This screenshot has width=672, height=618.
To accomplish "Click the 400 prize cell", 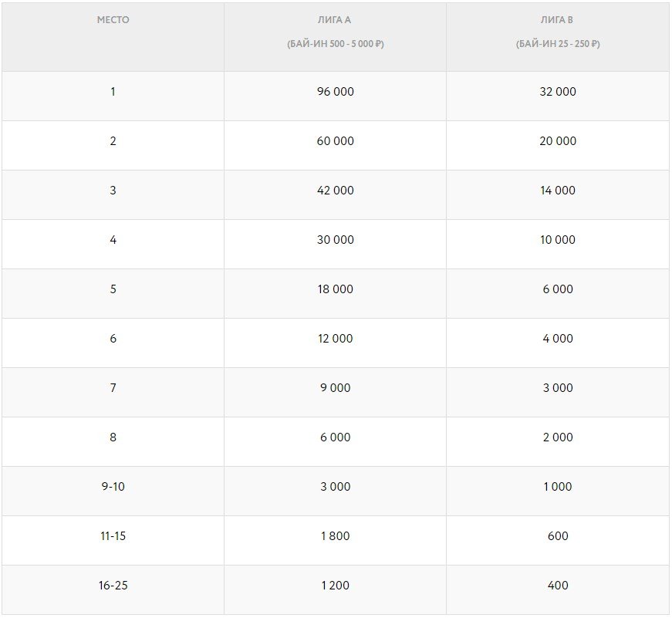I will (557, 586).
